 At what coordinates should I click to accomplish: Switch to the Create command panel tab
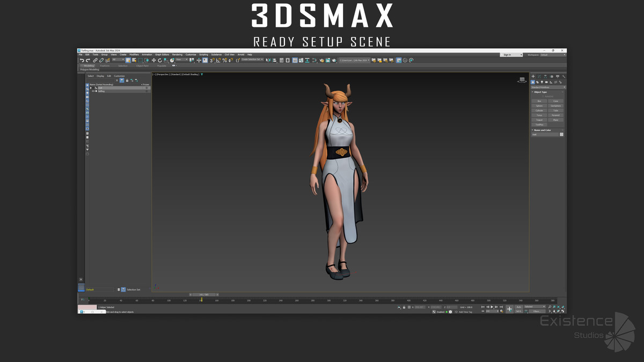[533, 76]
